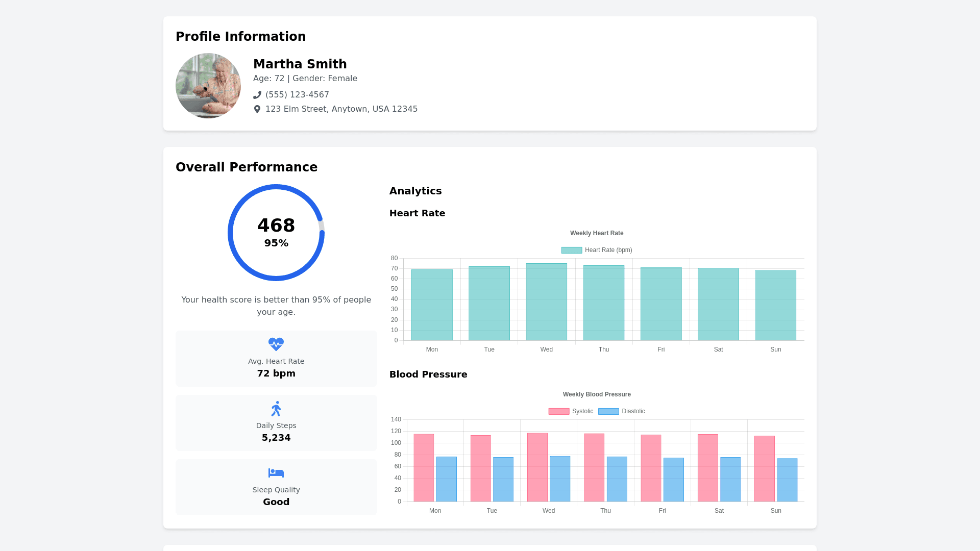Click the phone number (555) 123-4567
Screen dimensions: 980x551
297,95
